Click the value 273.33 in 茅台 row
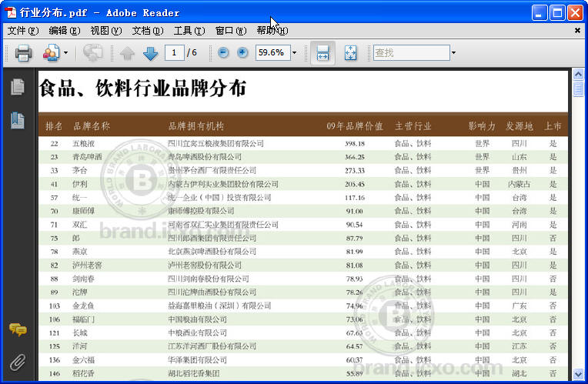This screenshot has height=384, width=588. [355, 171]
